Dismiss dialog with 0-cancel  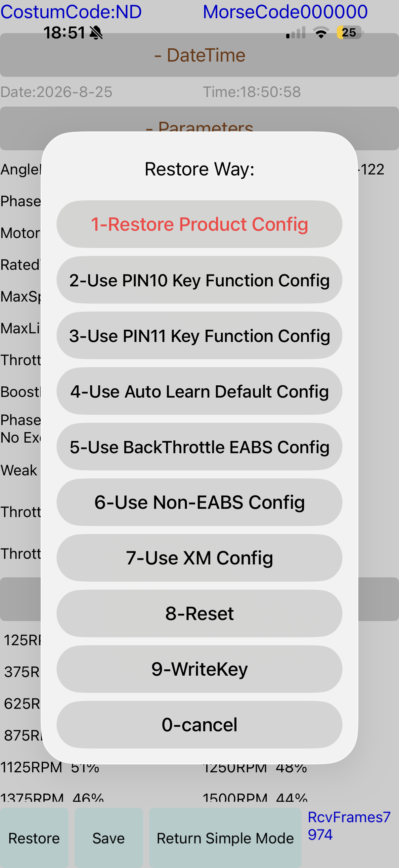tap(199, 724)
